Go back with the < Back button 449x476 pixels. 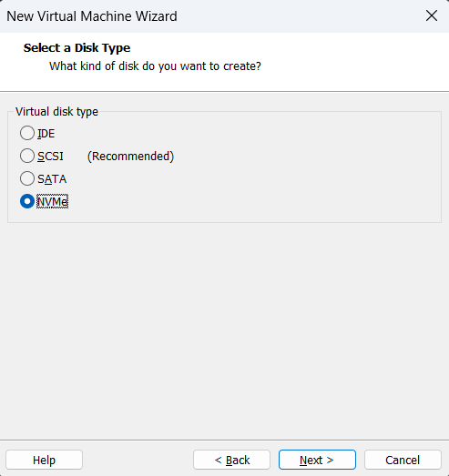point(232,460)
